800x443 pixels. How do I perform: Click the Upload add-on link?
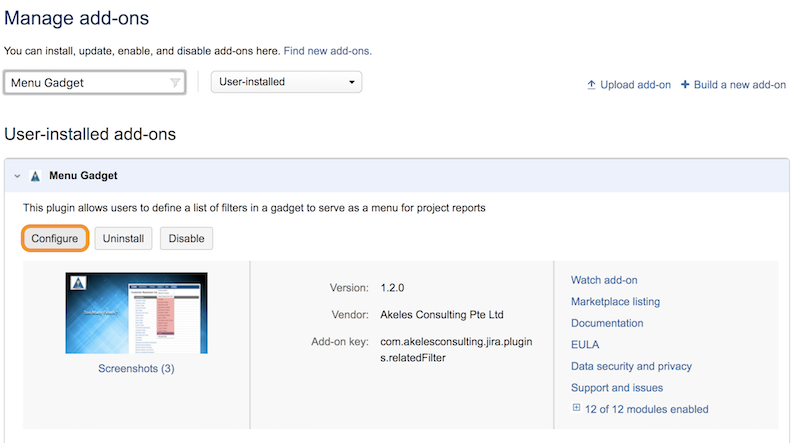635,85
